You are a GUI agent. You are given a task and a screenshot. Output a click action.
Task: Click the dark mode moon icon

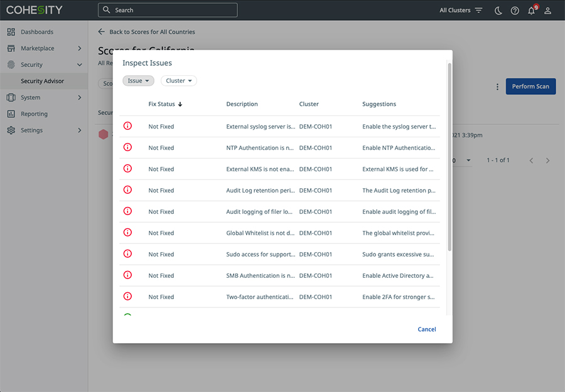click(498, 11)
